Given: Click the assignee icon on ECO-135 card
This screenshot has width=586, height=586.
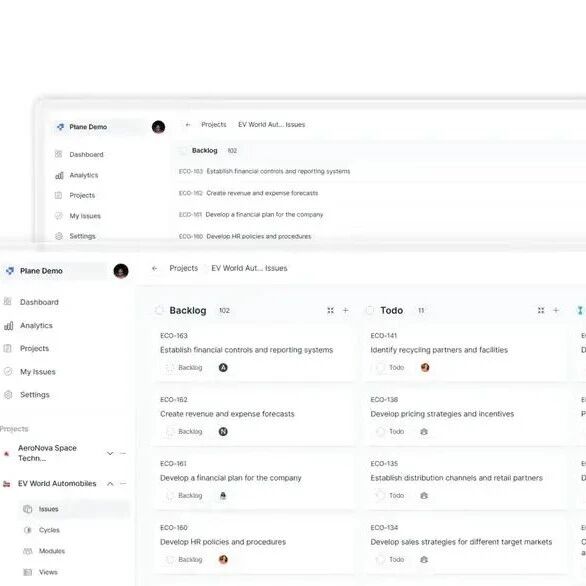Looking at the screenshot, I should [424, 496].
